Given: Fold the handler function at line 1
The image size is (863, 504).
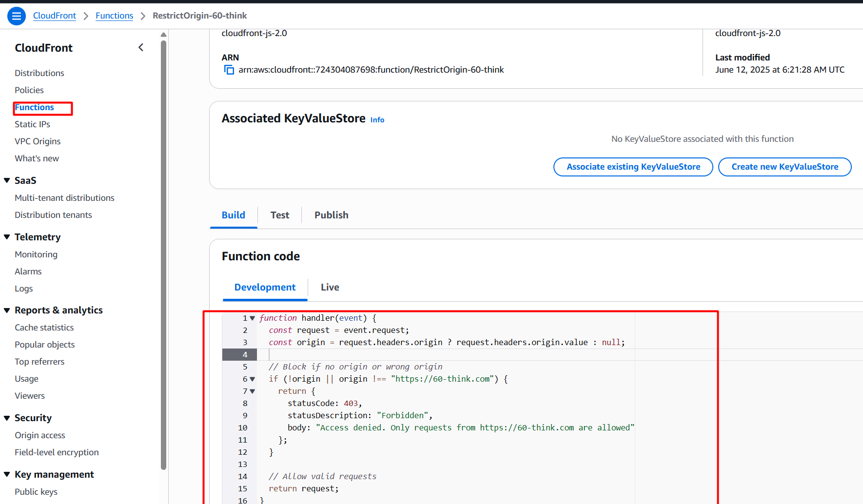Looking at the screenshot, I should pyautogui.click(x=252, y=318).
